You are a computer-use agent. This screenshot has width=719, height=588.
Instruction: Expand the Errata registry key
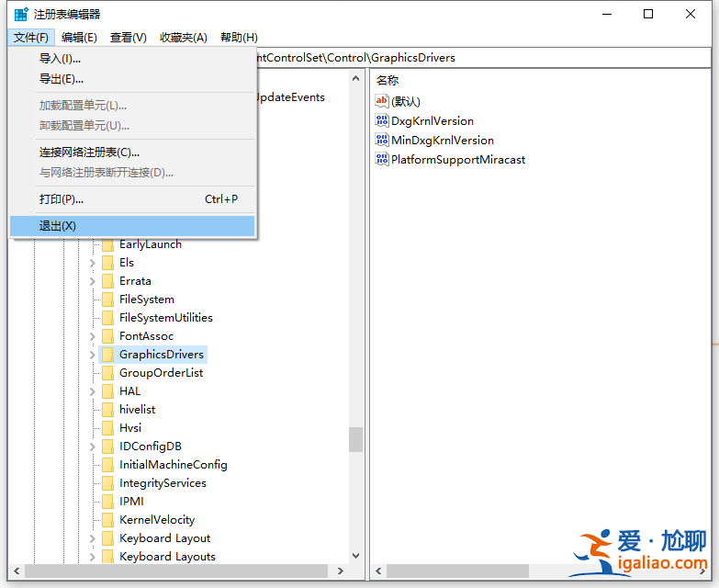click(92, 281)
